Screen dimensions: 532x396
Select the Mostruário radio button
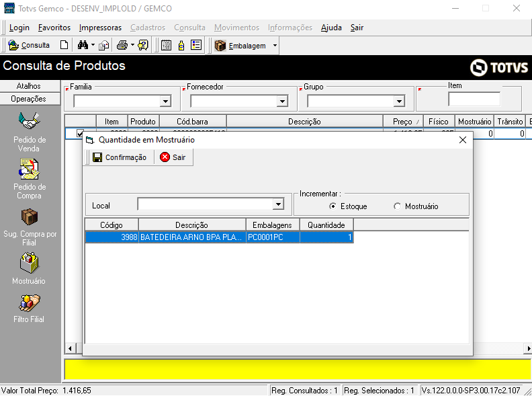397,206
